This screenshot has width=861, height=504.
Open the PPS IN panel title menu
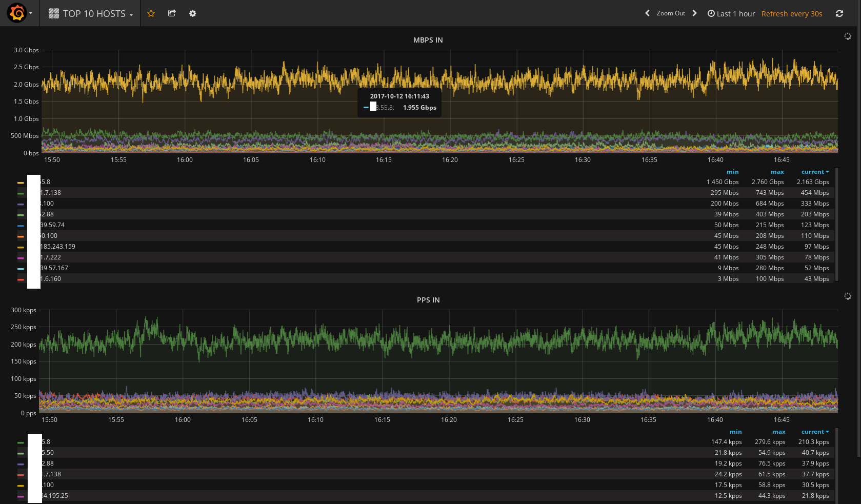pos(428,300)
